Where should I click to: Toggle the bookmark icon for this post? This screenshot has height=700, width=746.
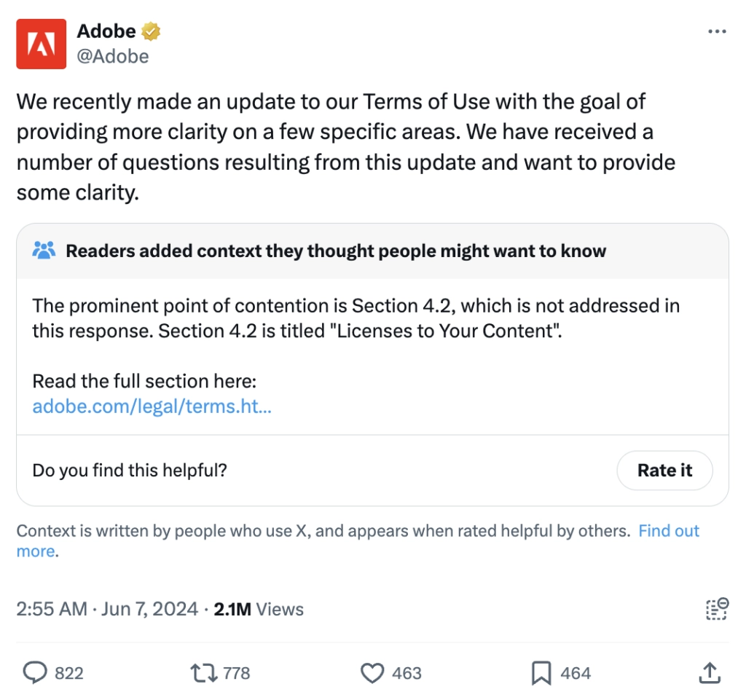coord(541,673)
